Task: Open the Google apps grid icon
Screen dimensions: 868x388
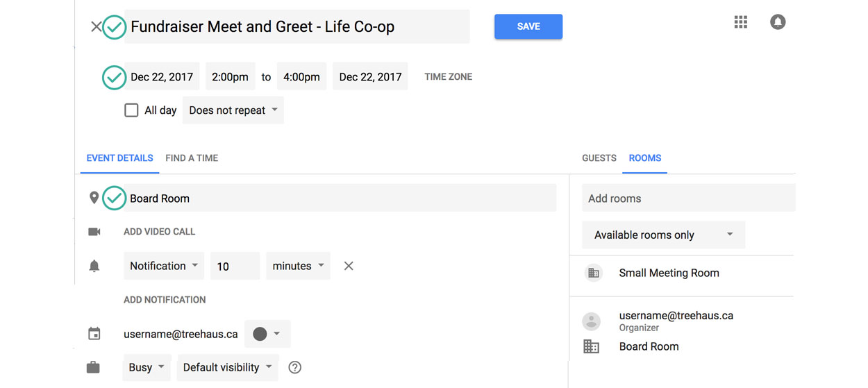Action: pyautogui.click(x=741, y=22)
